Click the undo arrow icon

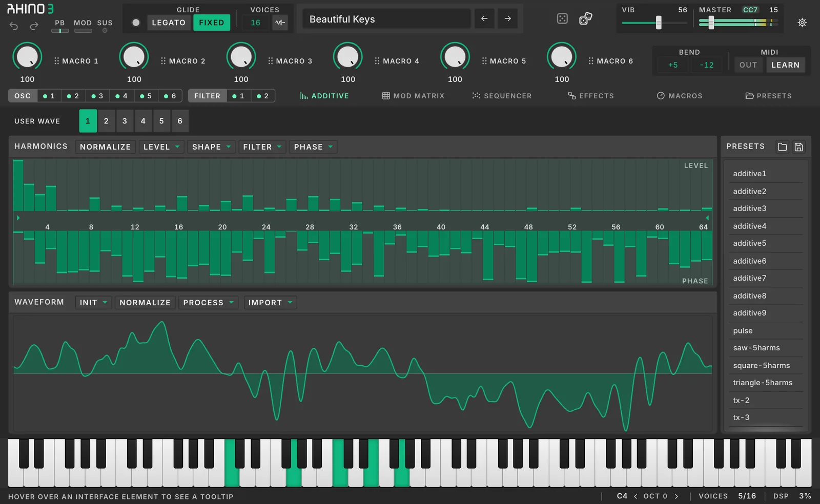click(x=14, y=26)
